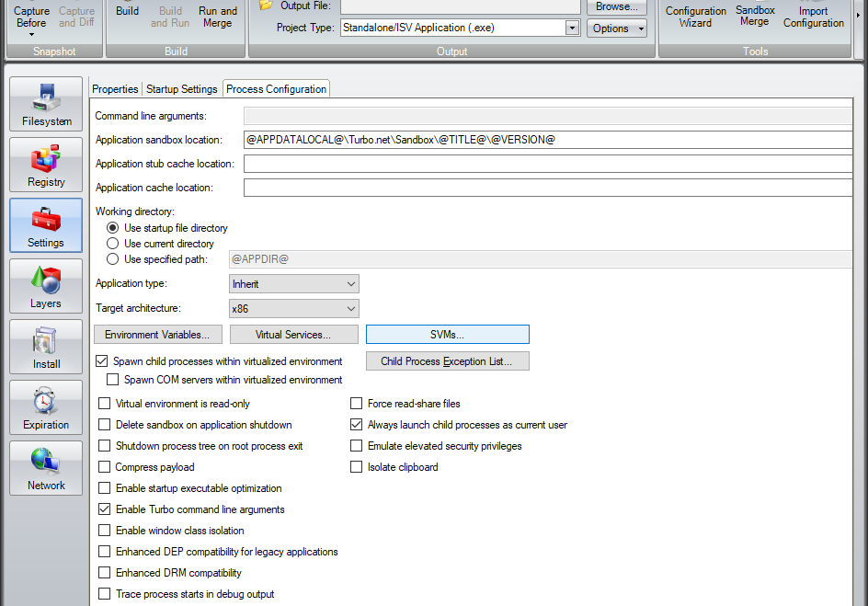Open Application type Inherit dropdown
This screenshot has width=868, height=606.
294,284
